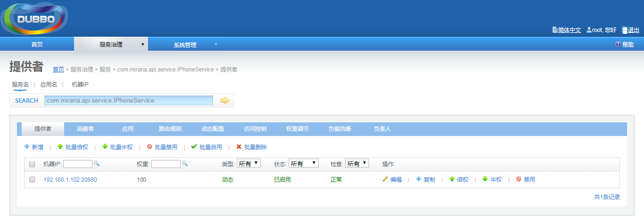Viewport: 644px width, 216px height.
Task: Click the 正常 check result text
Action: pyautogui.click(x=336, y=179)
